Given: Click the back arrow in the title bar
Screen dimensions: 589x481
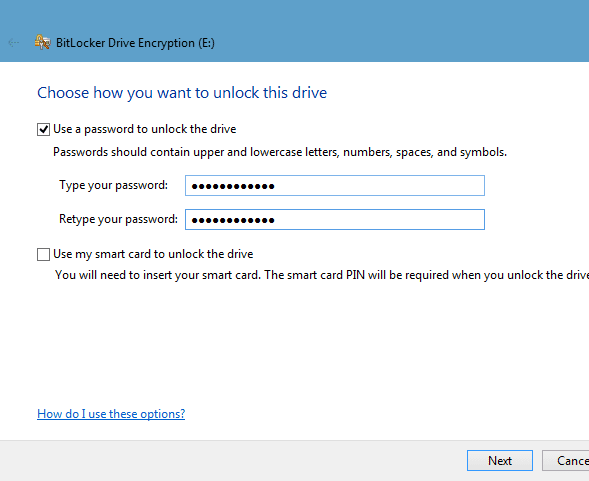Looking at the screenshot, I should [x=14, y=42].
